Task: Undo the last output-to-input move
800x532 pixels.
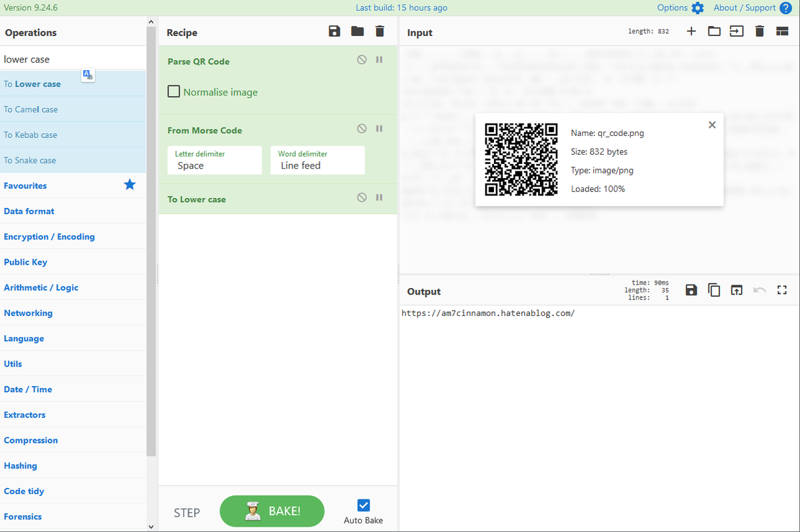Action: click(x=759, y=290)
